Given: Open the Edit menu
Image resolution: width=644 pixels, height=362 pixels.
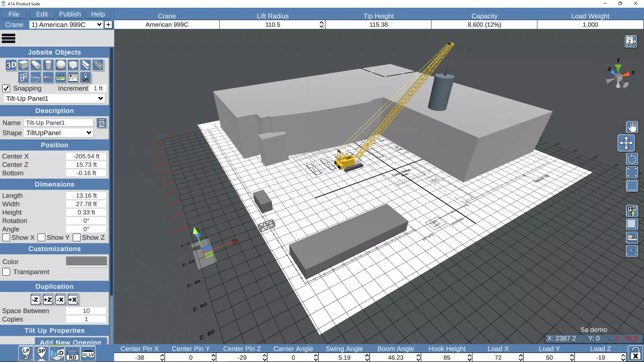Looking at the screenshot, I should click(42, 14).
